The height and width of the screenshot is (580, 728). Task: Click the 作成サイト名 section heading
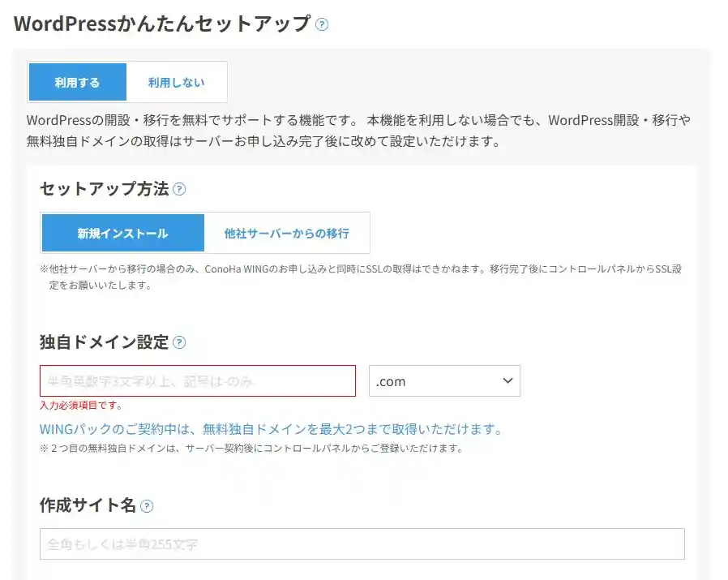click(x=88, y=505)
